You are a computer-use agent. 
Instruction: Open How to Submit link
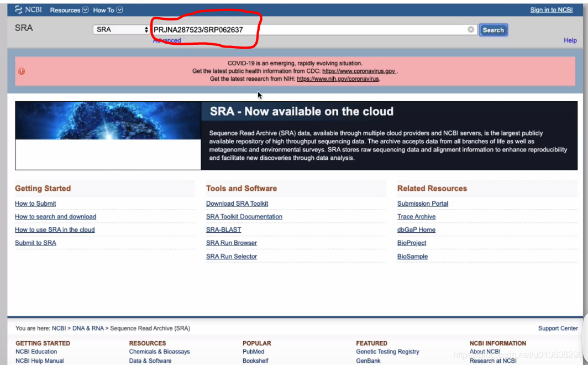click(35, 204)
